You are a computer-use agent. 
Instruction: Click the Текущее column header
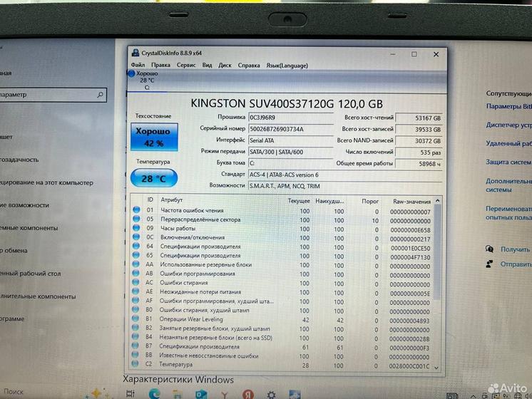pyautogui.click(x=299, y=201)
